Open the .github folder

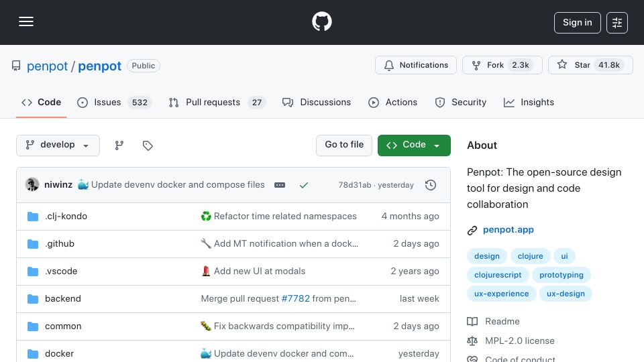[60, 244]
